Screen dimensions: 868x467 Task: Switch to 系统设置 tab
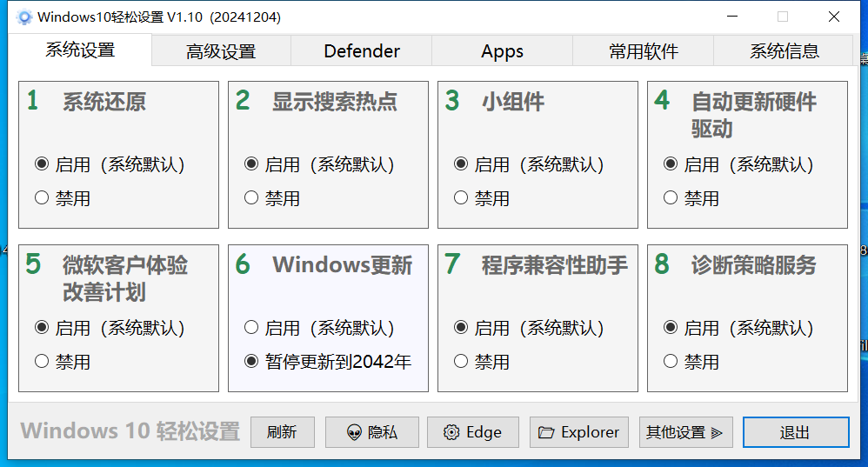pos(80,50)
